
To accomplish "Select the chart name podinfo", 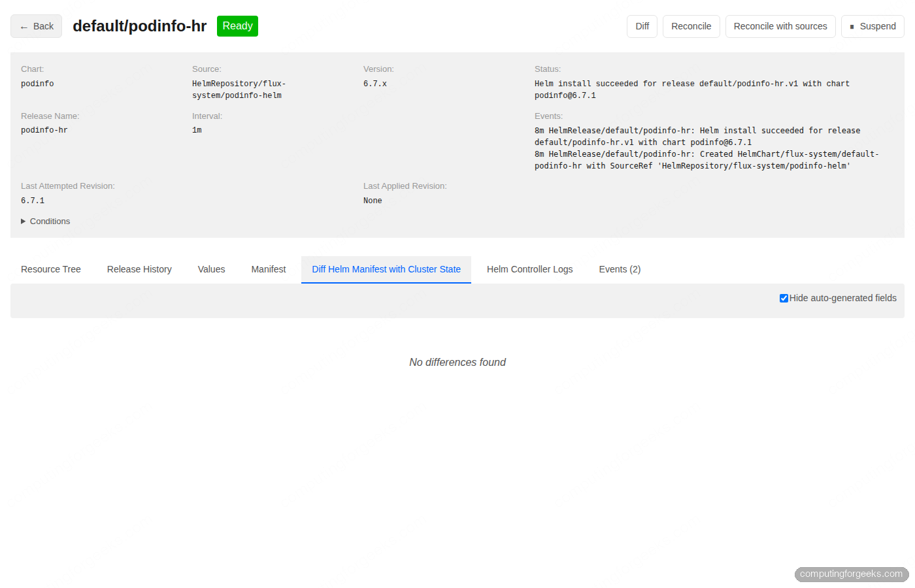I will [x=37, y=84].
